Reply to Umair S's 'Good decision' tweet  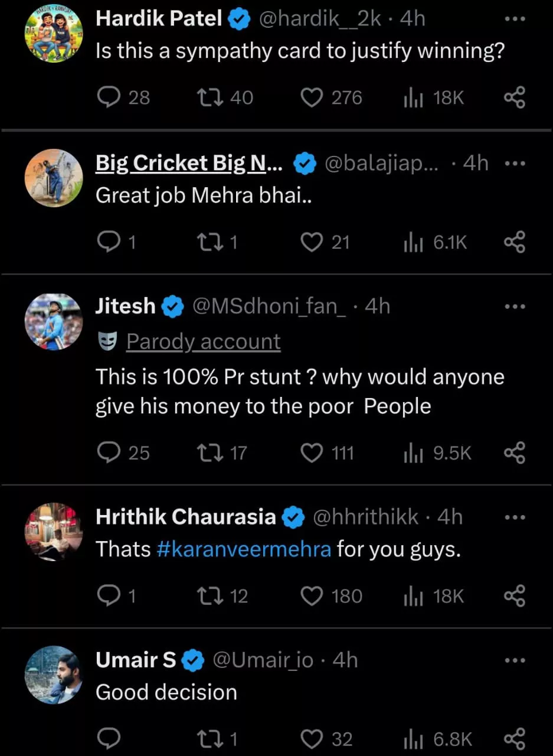coord(109,738)
